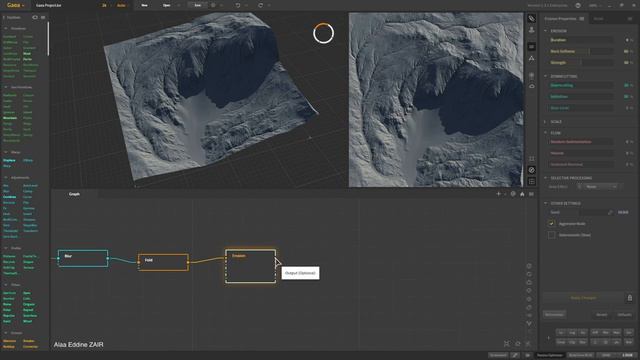640x360 pixels.
Task: Open the Gaea logo dropdown menu
Action: (16, 5)
